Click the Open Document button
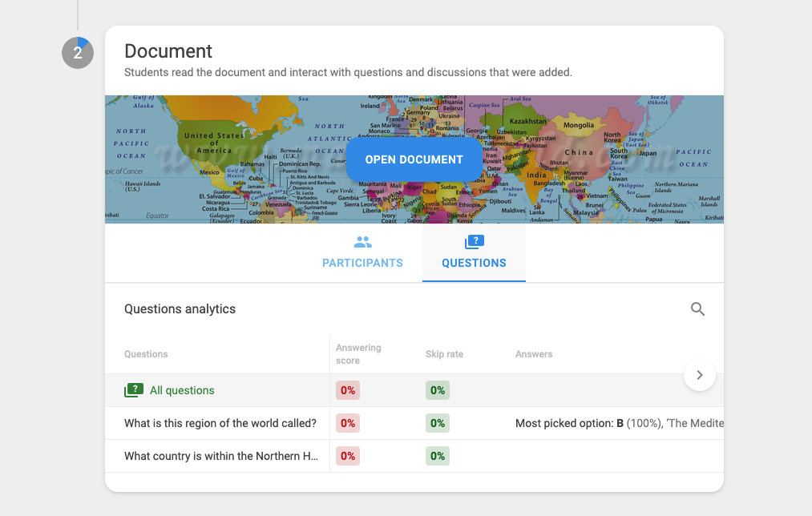 click(414, 159)
